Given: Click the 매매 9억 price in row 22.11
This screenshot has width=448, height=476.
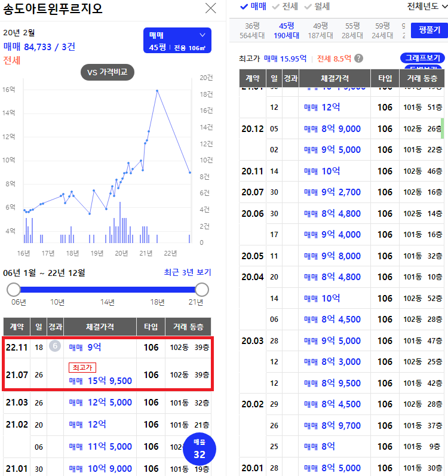Looking at the screenshot, I should pos(85,347).
